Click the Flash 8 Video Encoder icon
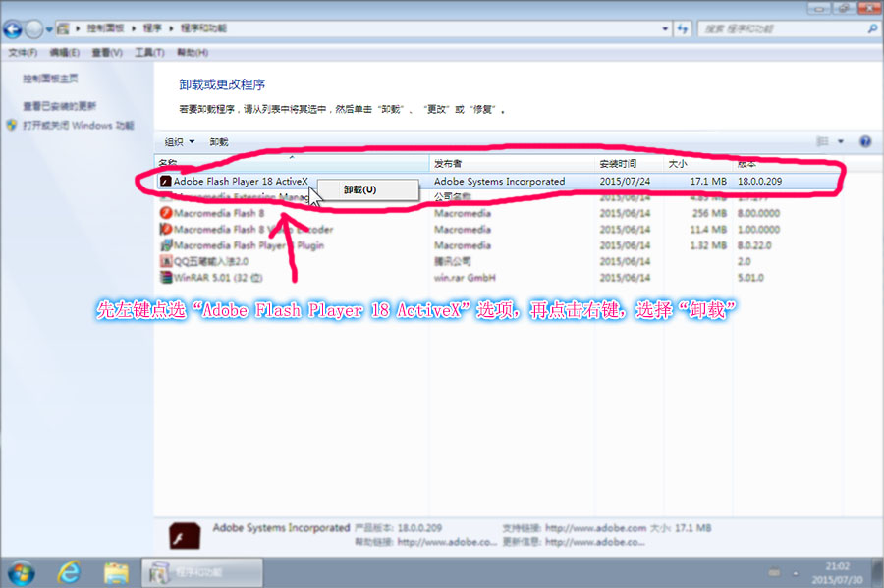The width and height of the screenshot is (884, 588). coord(166,230)
